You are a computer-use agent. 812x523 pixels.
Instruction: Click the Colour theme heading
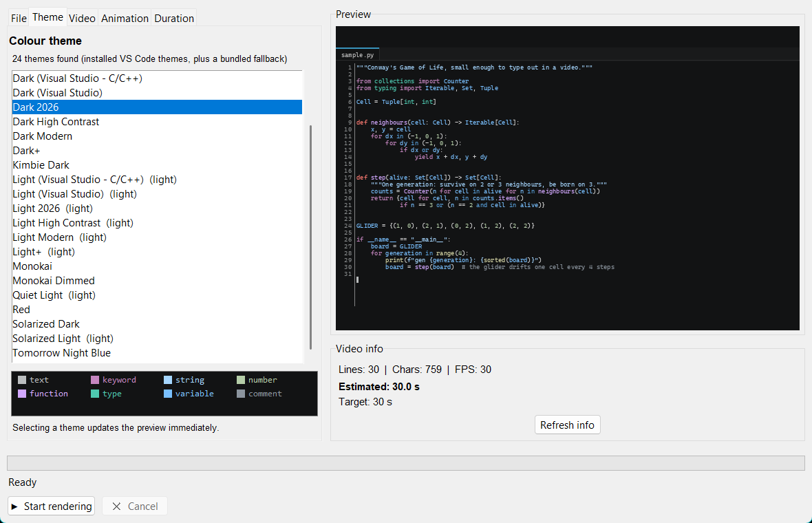click(x=45, y=41)
